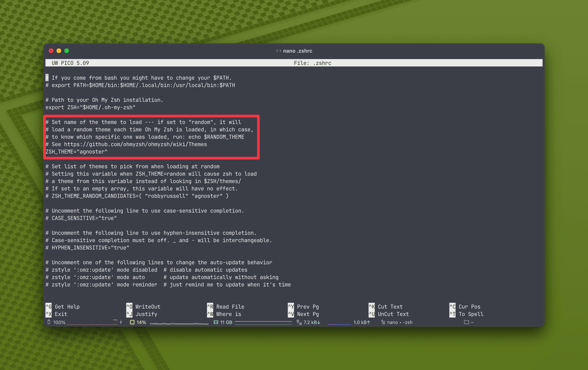This screenshot has height=370, width=588.
Task: Click the CPU chip icon showing 14%
Action: pos(132,322)
